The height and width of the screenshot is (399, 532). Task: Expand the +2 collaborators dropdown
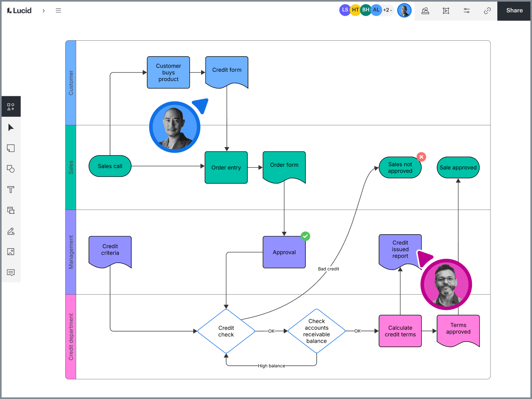coord(387,10)
